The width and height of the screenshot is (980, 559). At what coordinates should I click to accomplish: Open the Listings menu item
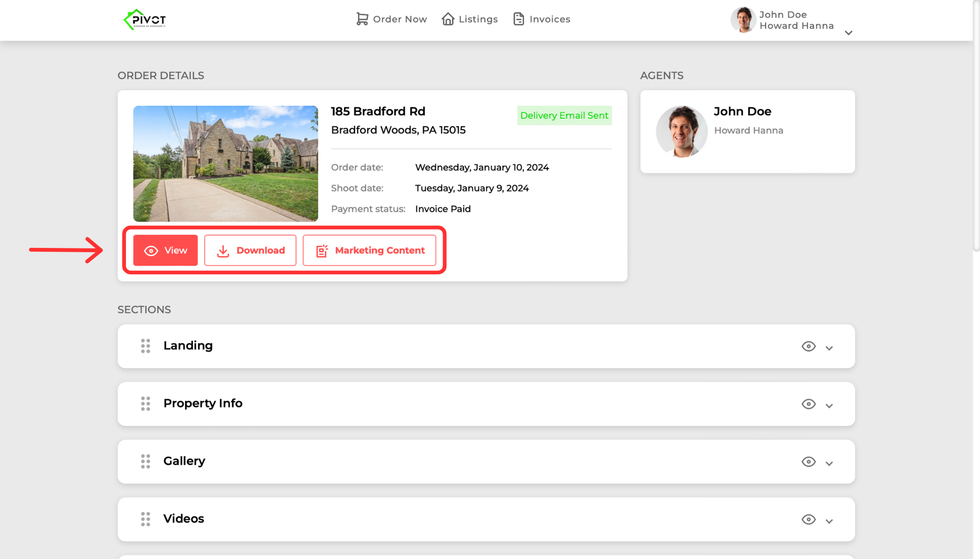coord(478,19)
